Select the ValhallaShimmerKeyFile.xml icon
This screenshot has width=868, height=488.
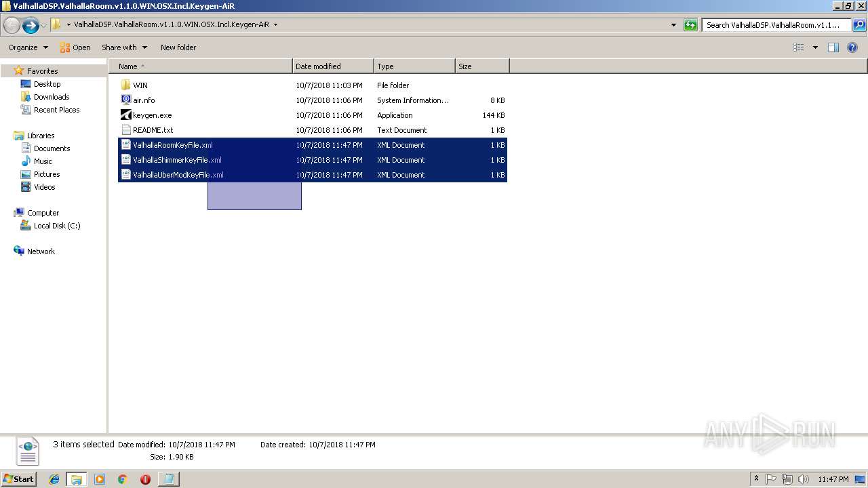pyautogui.click(x=125, y=160)
